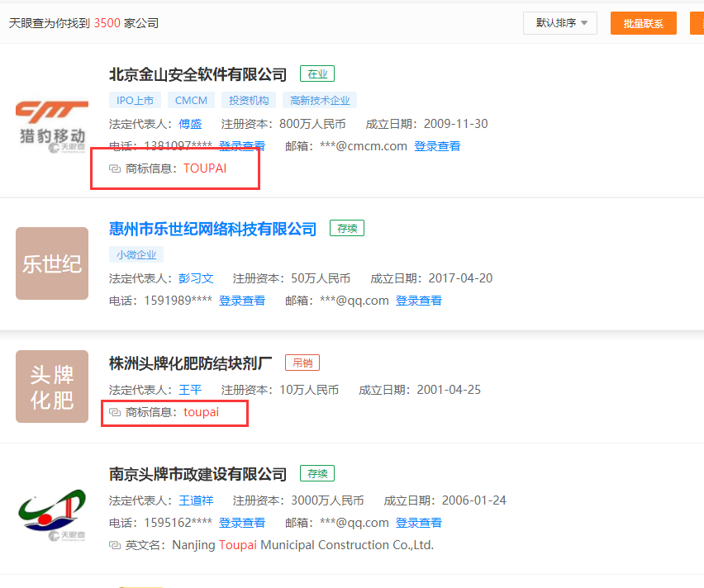Screen dimensions: 704x588
Task: Click the 高新技术企业 tag
Action: point(320,100)
